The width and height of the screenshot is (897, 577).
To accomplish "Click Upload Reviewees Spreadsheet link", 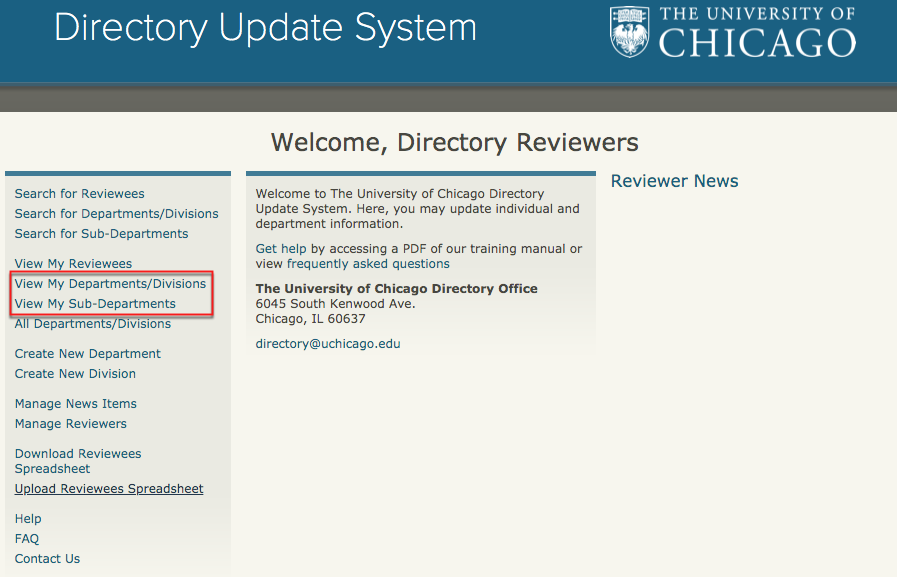I will pyautogui.click(x=109, y=489).
